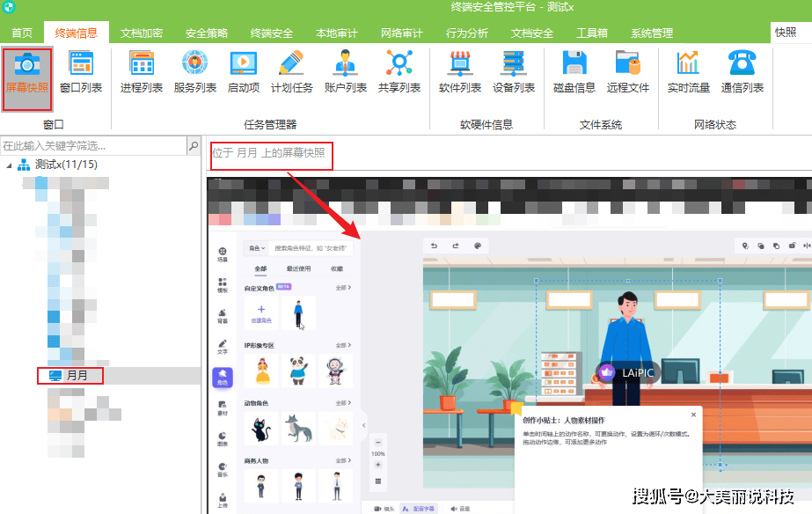Collapse the 测试x tree node

click(x=10, y=165)
